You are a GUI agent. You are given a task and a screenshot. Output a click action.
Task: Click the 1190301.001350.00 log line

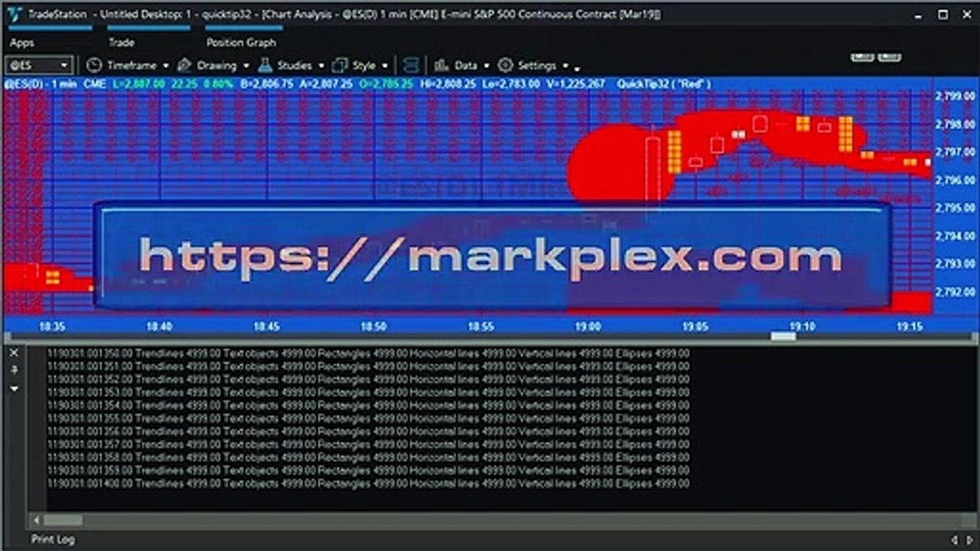coord(367,354)
